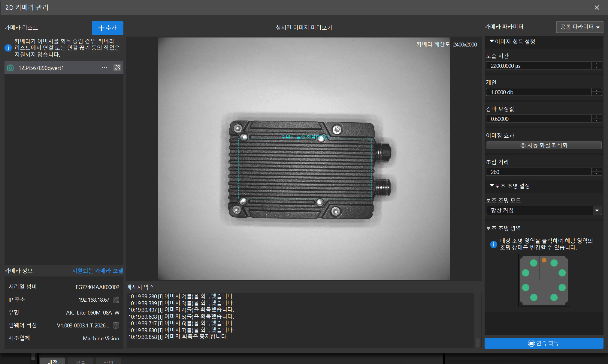608x364 pixels.
Task: Increase gain with up stepper arrow
Action: pyautogui.click(x=597, y=90)
